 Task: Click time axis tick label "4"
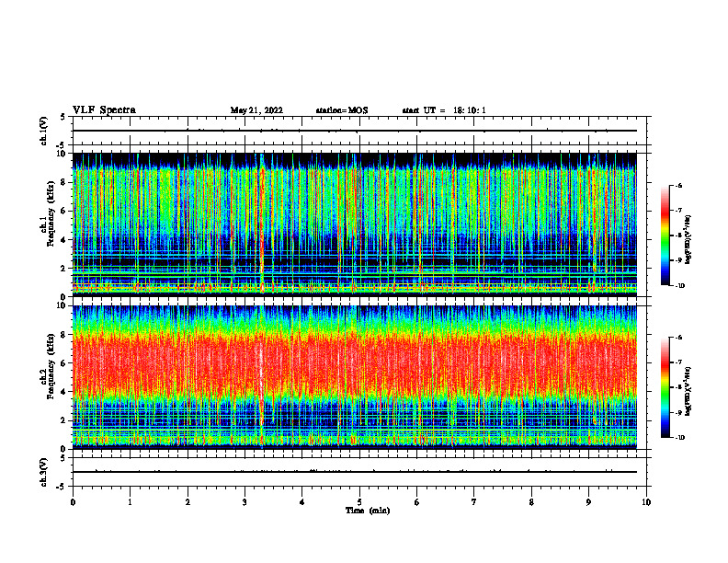(x=302, y=502)
